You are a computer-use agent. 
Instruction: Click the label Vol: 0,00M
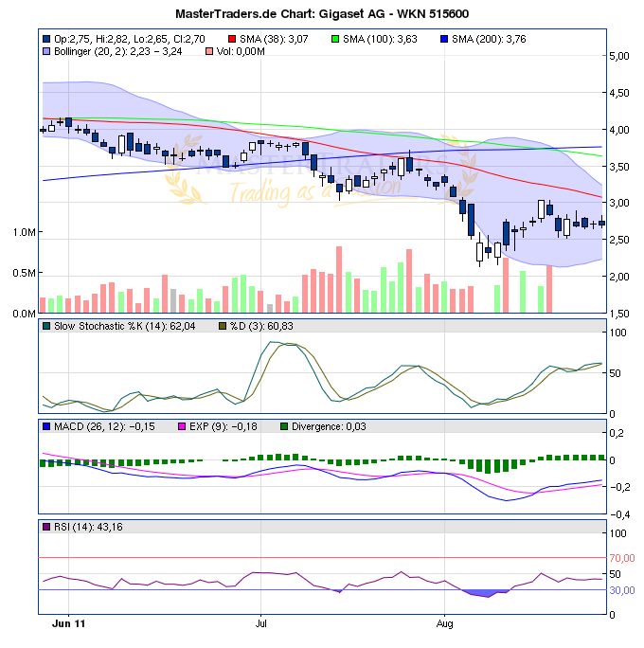[241, 52]
